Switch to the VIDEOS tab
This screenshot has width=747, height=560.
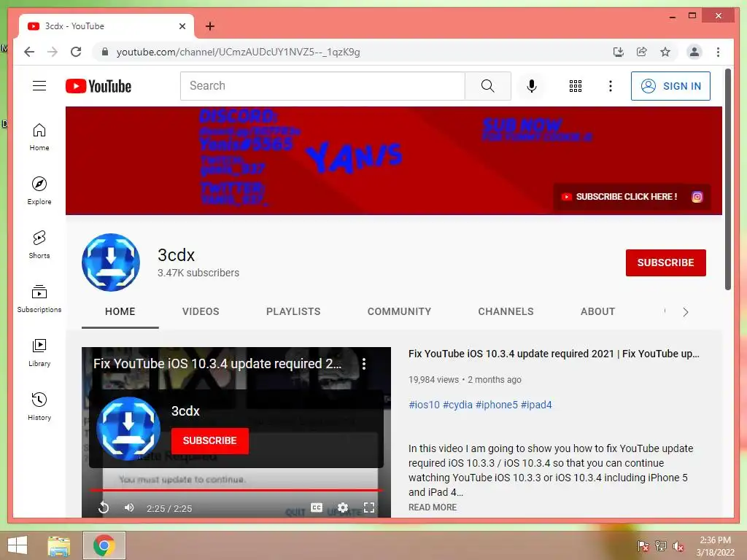click(x=201, y=311)
